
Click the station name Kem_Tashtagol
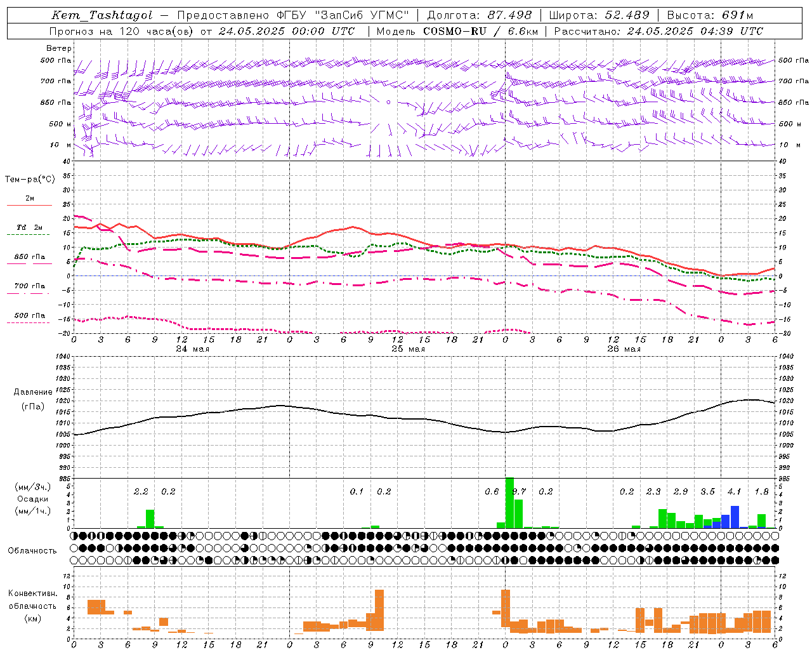(x=102, y=16)
